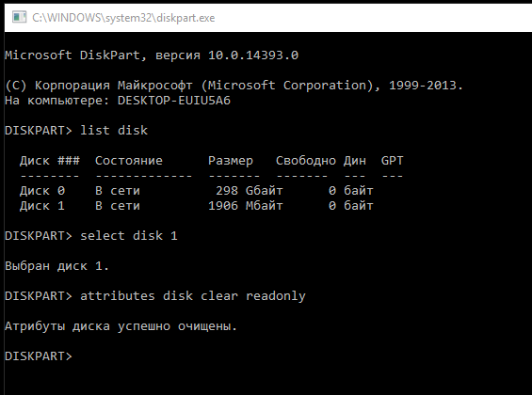The height and width of the screenshot is (395, 532).
Task: Click the 'Microsoft DiskPart' header text
Action: [73, 55]
